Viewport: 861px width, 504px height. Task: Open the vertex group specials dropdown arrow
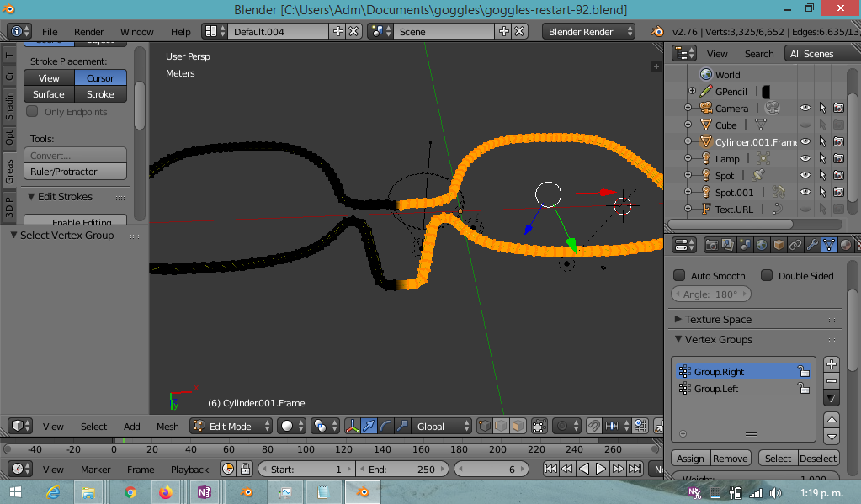[x=832, y=398]
